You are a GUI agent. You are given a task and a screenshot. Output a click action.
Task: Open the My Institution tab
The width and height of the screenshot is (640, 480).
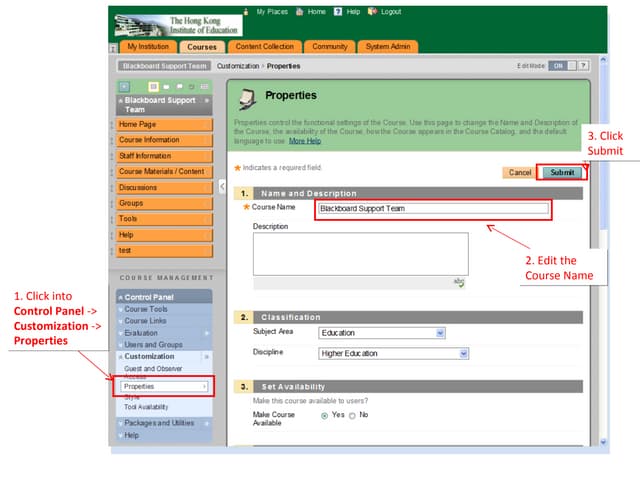[148, 47]
